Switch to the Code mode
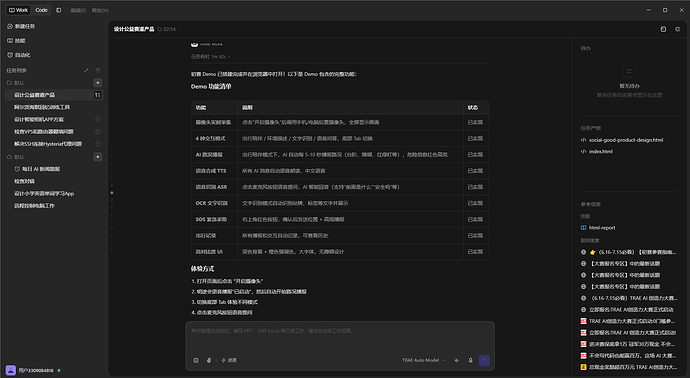 pos(41,10)
